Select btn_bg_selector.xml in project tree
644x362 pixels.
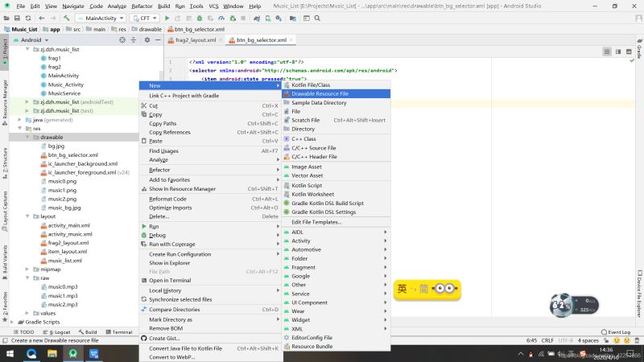coord(72,154)
